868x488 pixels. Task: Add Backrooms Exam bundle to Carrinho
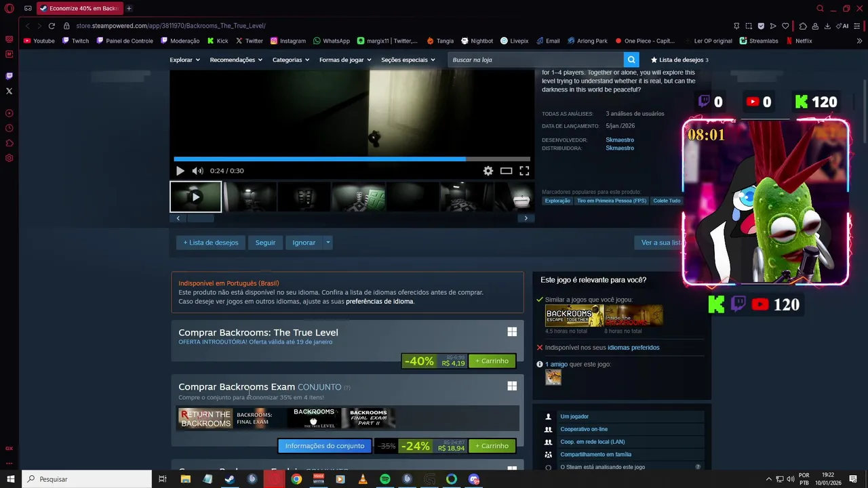(x=492, y=446)
